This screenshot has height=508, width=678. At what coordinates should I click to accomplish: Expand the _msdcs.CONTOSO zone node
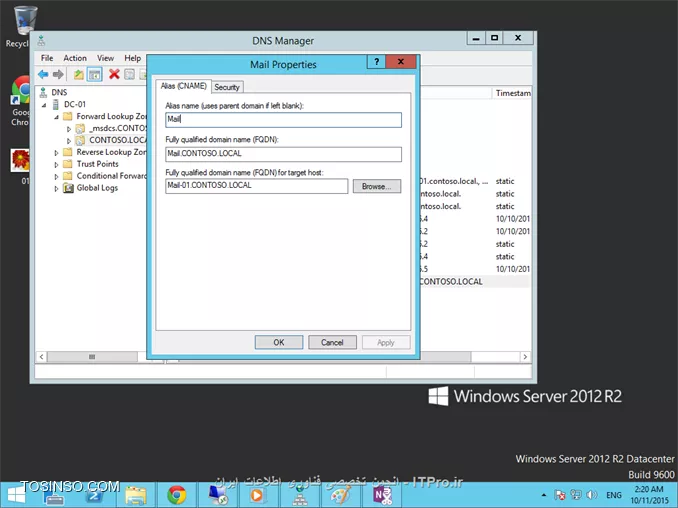click(69, 129)
